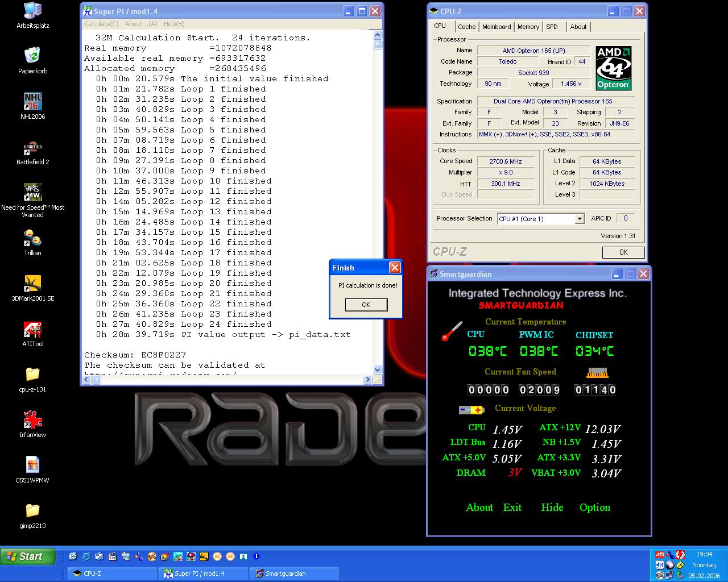
Task: Click Hide in the Smartguardian panel
Action: click(552, 508)
